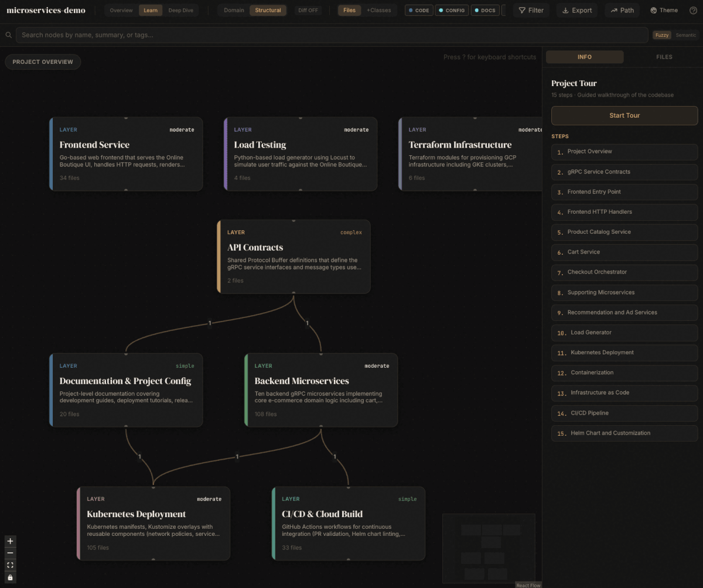Switch to the INFO panel tab
703x588 pixels.
pos(585,57)
